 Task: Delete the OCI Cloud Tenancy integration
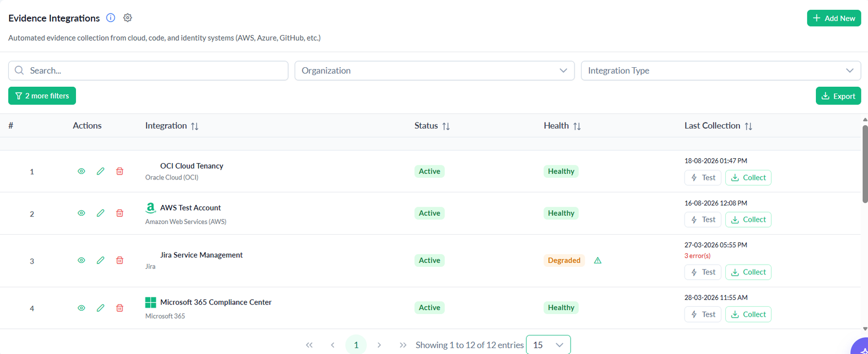tap(120, 171)
